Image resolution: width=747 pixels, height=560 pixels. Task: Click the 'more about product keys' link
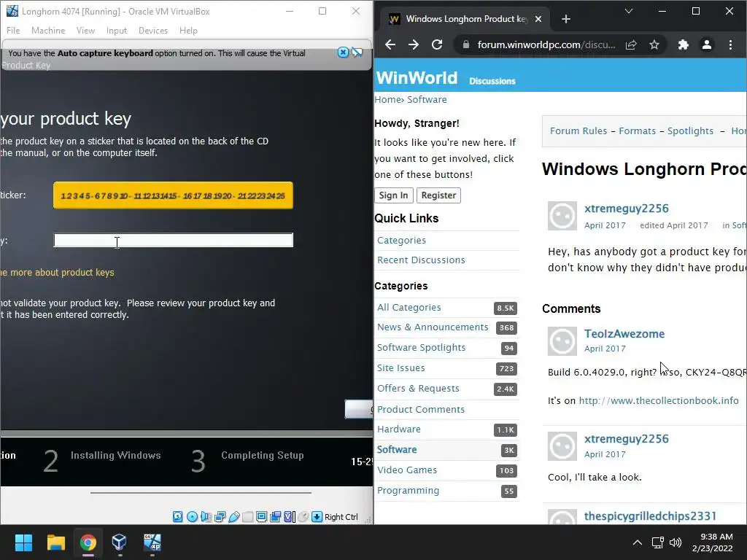point(57,273)
